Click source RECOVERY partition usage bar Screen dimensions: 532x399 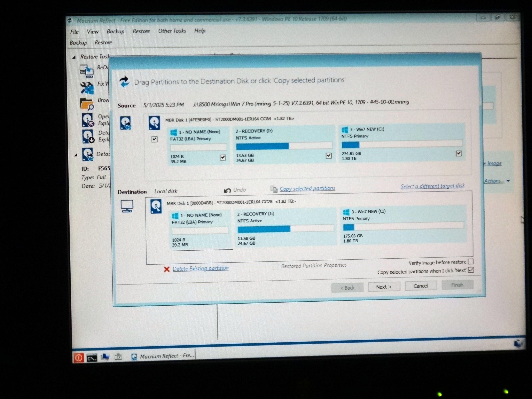(284, 146)
